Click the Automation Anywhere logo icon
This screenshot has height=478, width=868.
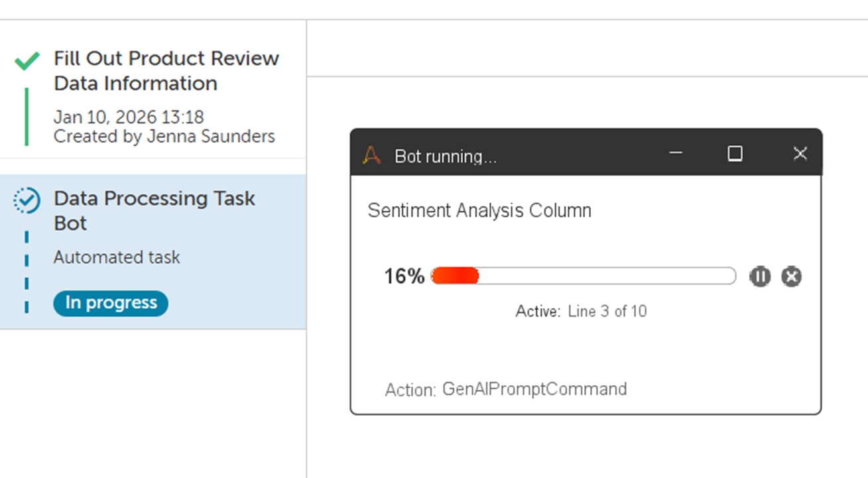372,155
